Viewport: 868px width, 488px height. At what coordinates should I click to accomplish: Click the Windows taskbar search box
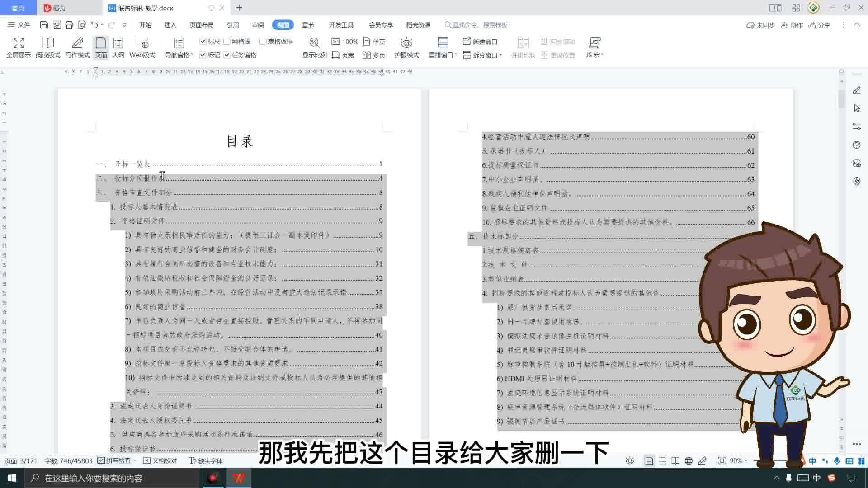click(x=113, y=478)
